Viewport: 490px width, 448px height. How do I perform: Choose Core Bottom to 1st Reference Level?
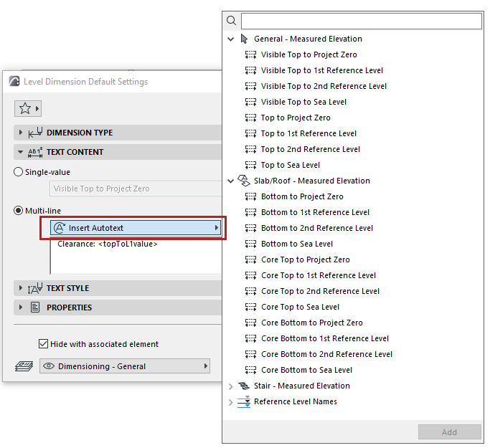[x=325, y=338]
